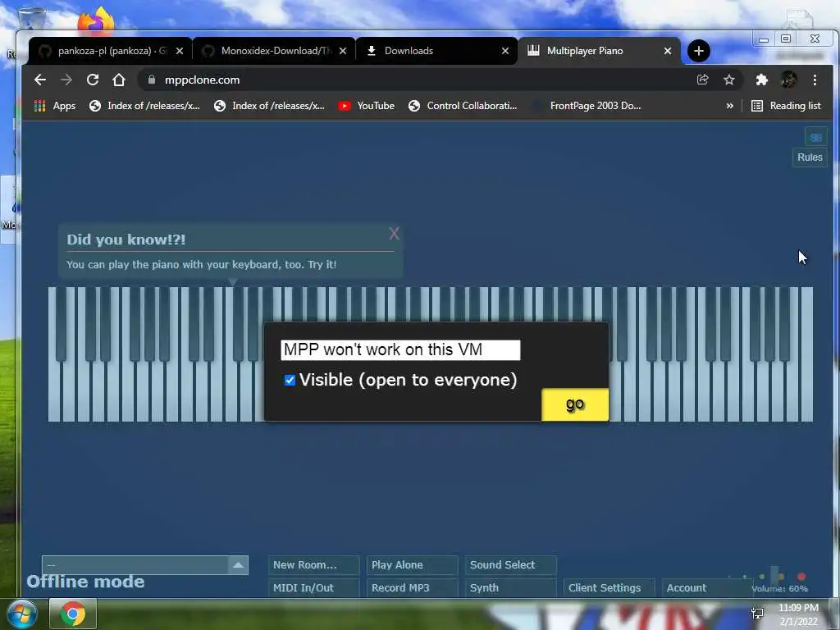Open the first Index of /releases bookmark
Image resolution: width=840 pixels, height=630 pixels.
pos(144,106)
